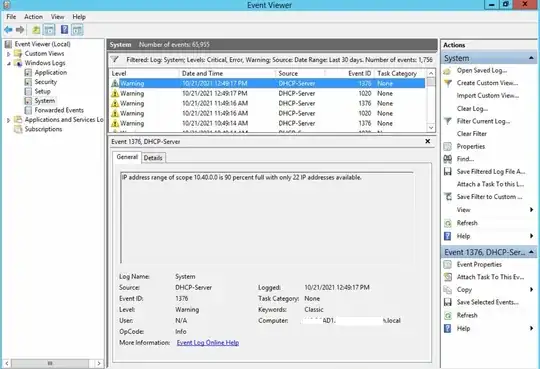Collapse the Event 1376 actions section header
This screenshot has width=540, height=369.
coord(531,252)
